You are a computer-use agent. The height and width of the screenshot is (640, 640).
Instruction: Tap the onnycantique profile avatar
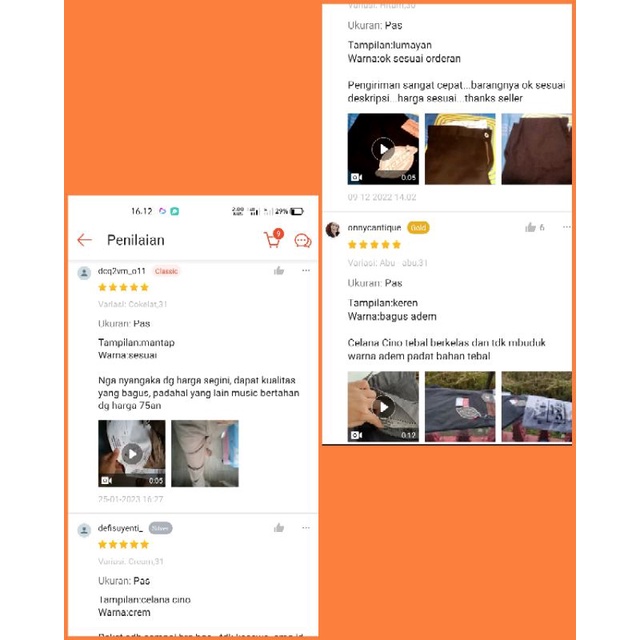[x=333, y=229]
